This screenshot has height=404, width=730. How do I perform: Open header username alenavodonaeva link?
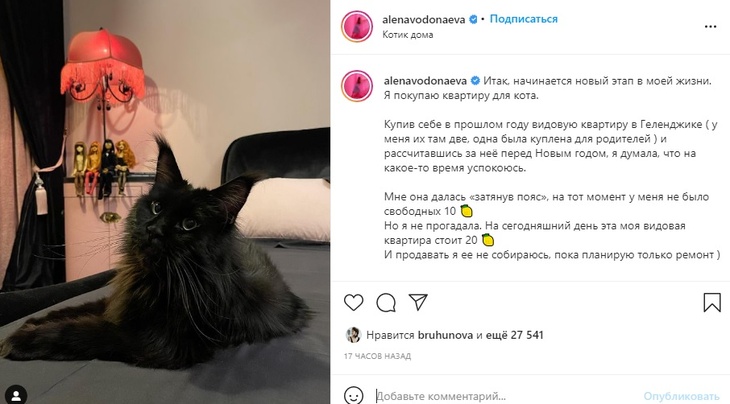(x=423, y=20)
